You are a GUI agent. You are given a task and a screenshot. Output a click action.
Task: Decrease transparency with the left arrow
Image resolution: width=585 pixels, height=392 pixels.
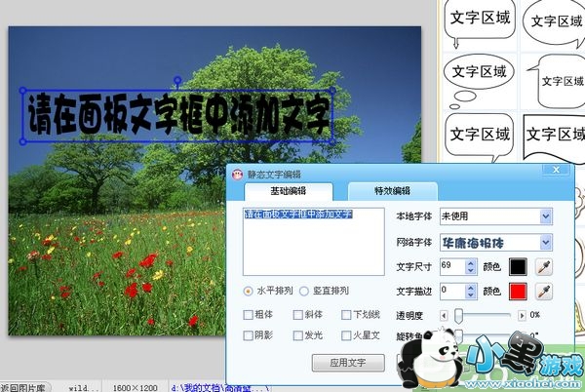(444, 316)
